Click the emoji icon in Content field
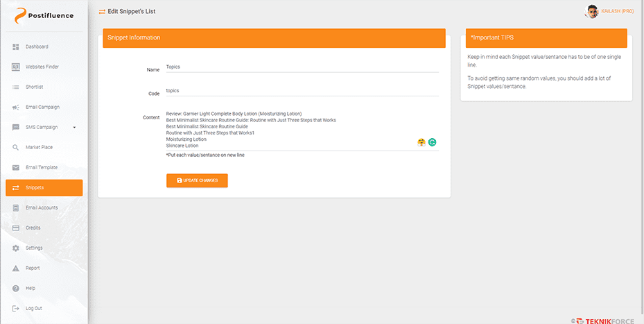 click(x=421, y=142)
